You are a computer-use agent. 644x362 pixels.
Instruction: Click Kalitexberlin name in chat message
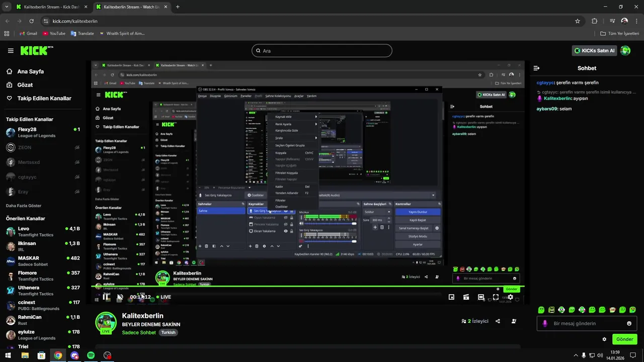pyautogui.click(x=557, y=99)
